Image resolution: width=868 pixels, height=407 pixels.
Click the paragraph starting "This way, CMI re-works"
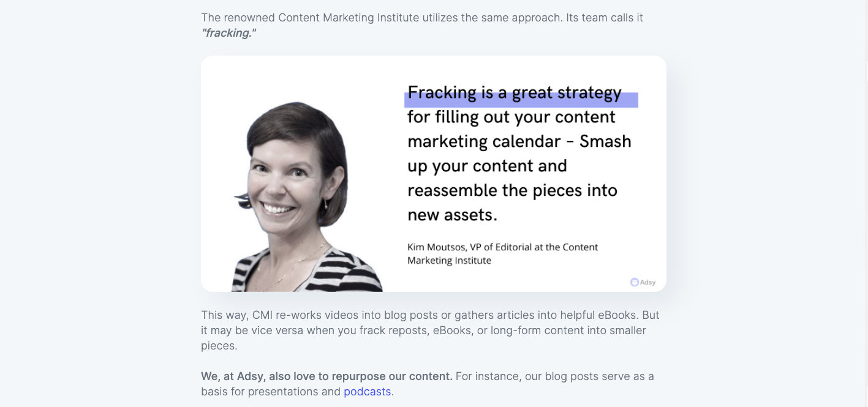pos(430,330)
